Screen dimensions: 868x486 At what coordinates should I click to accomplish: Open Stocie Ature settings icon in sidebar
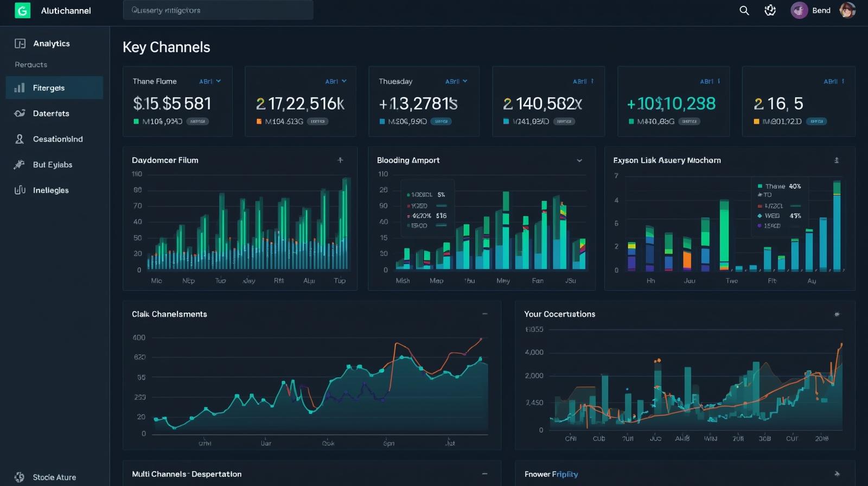coord(20,477)
